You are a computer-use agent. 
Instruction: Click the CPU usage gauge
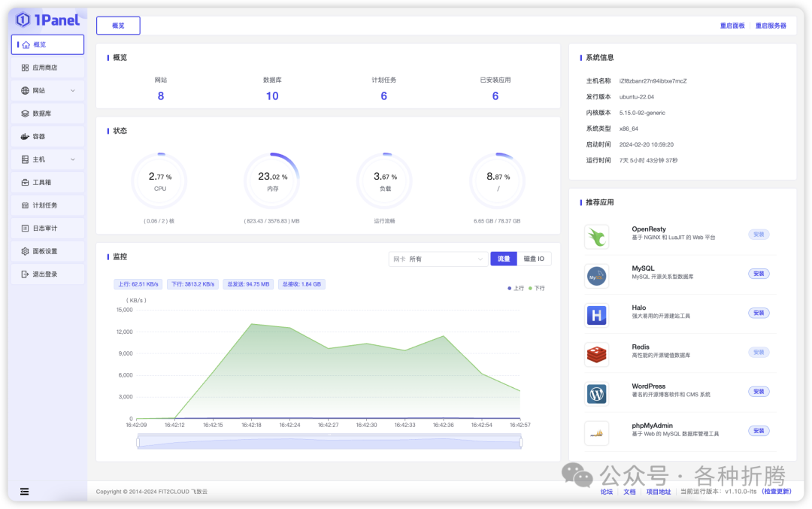159,181
